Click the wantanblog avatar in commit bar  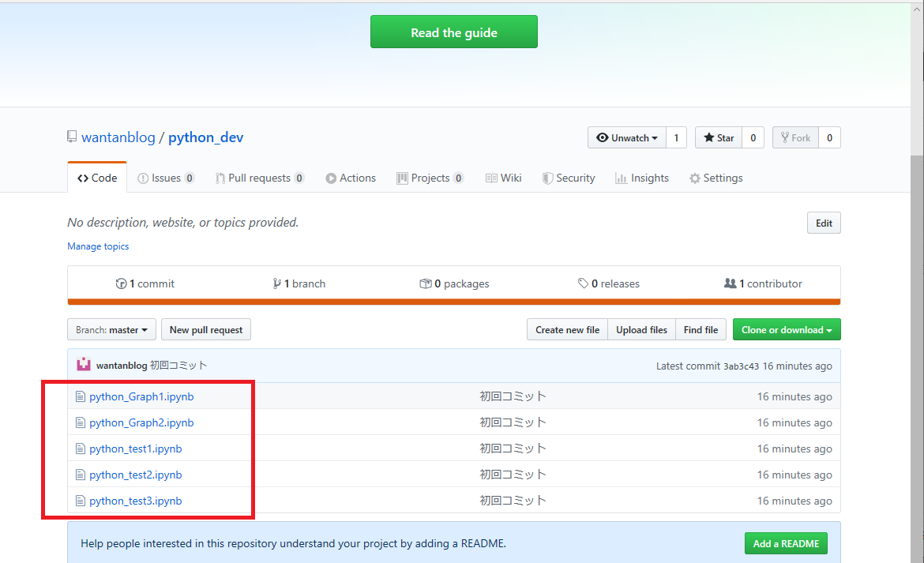[x=84, y=365]
